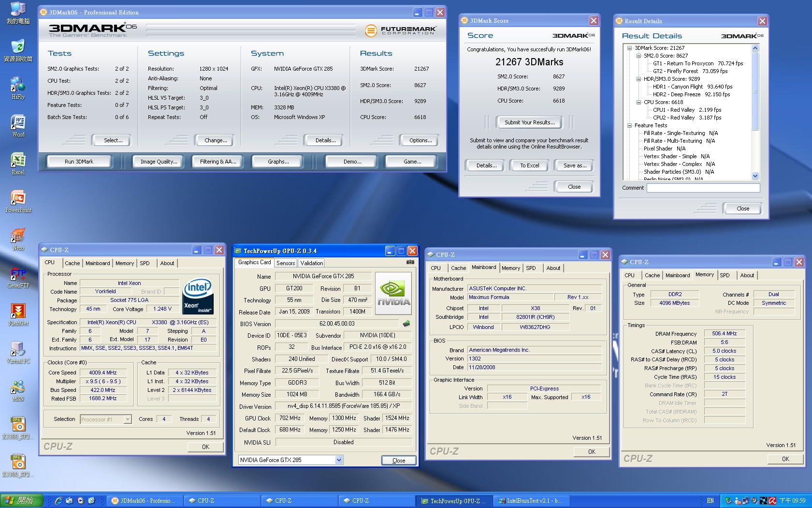This screenshot has height=508, width=812.
Task: Launch the FlashGet desktop shortcut
Action: click(18, 315)
